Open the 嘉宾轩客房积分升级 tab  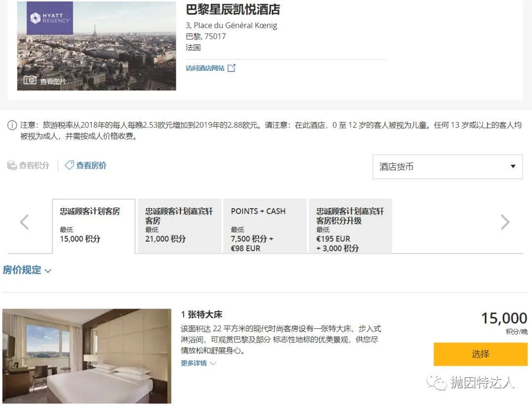[x=351, y=226]
